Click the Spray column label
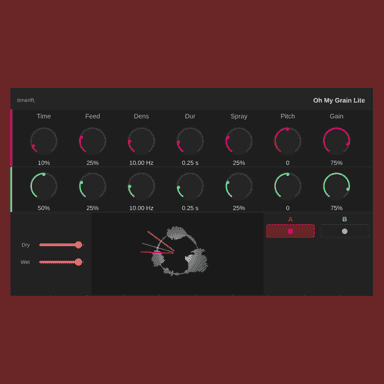384x384 pixels. [x=239, y=117]
